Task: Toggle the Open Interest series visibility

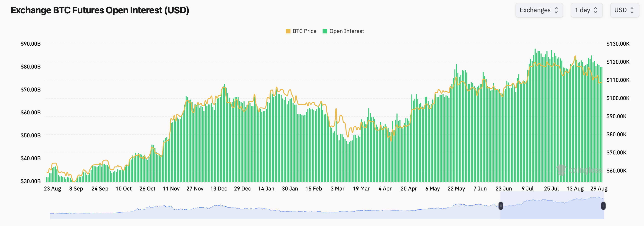Action: (x=344, y=31)
